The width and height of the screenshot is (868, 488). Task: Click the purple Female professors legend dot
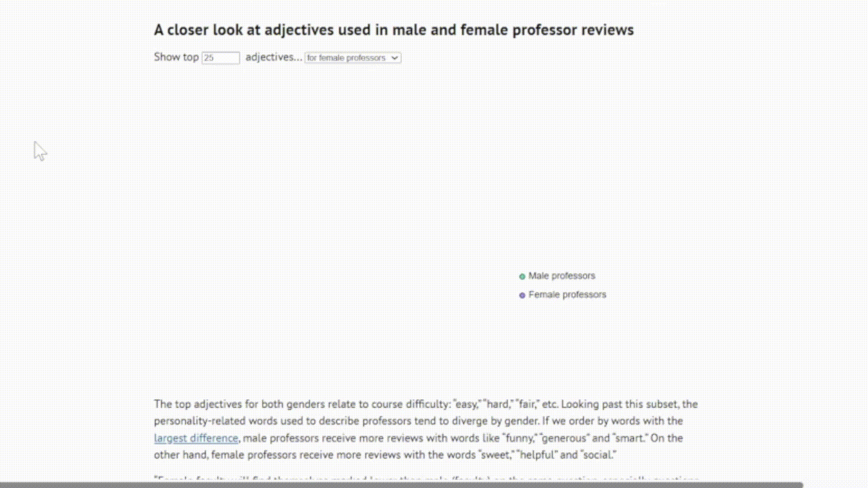pyautogui.click(x=522, y=295)
